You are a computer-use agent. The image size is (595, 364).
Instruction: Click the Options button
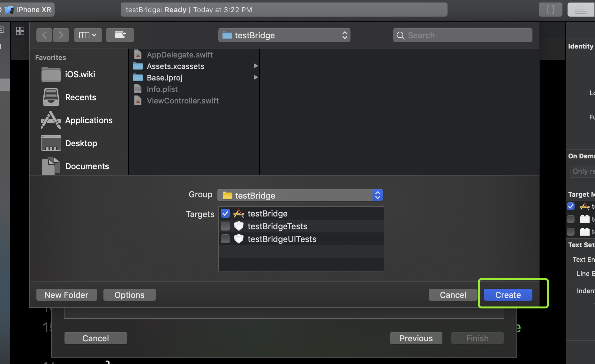pyautogui.click(x=129, y=295)
